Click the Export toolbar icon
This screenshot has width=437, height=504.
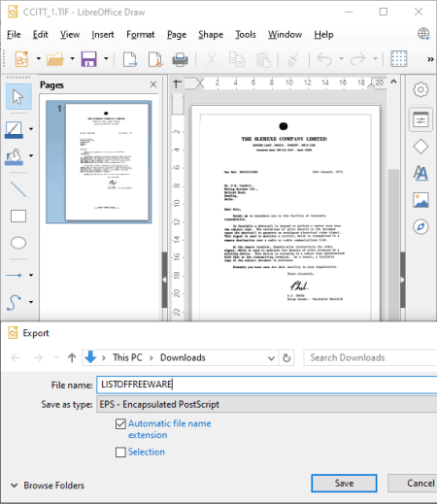coord(130,59)
